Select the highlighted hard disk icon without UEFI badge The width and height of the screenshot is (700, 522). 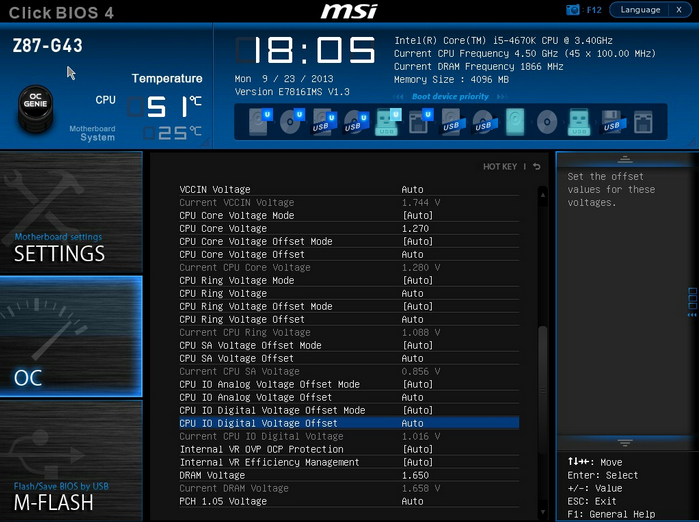pos(515,121)
